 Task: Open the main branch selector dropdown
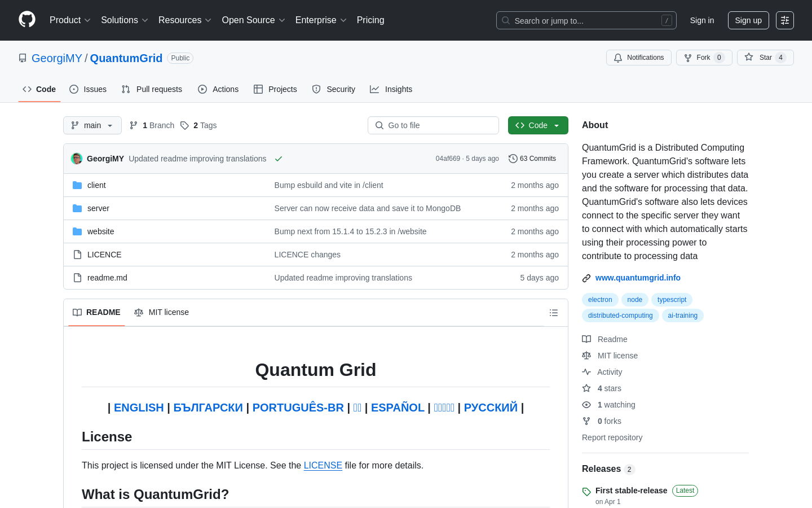click(92, 125)
